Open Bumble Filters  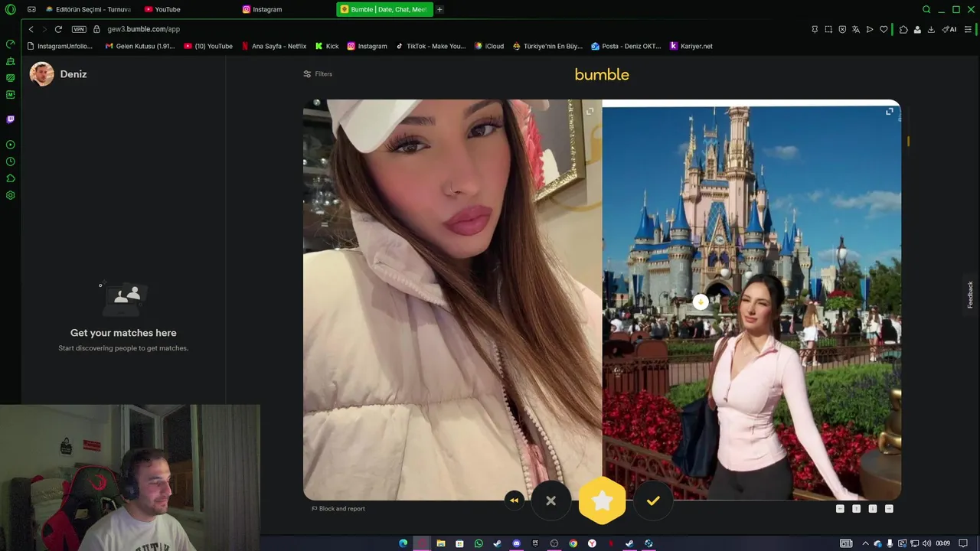click(318, 74)
